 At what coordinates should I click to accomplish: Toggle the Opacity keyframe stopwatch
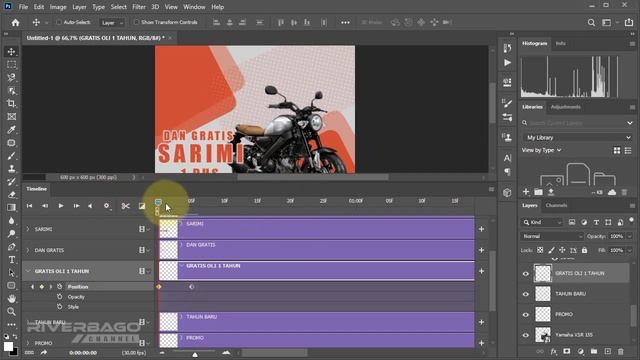pos(60,297)
